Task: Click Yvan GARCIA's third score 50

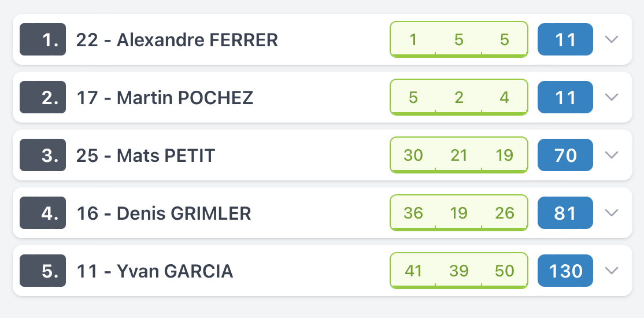Action: (504, 271)
